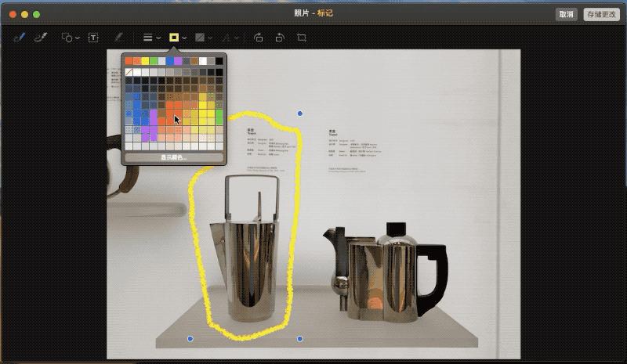Open 显示颜色... show colors panel

click(174, 157)
